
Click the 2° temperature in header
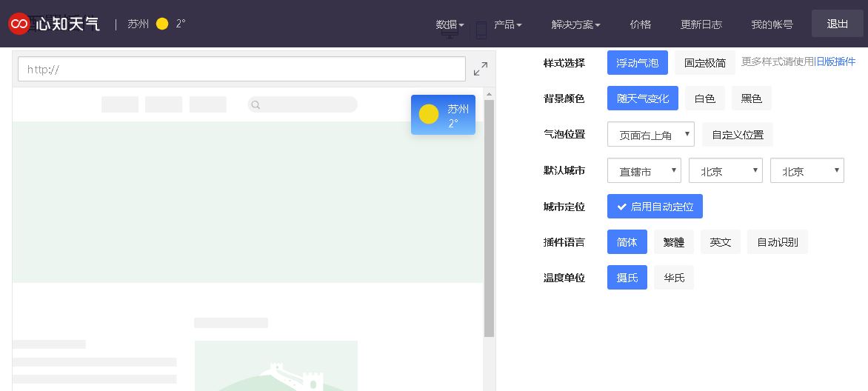coord(181,23)
